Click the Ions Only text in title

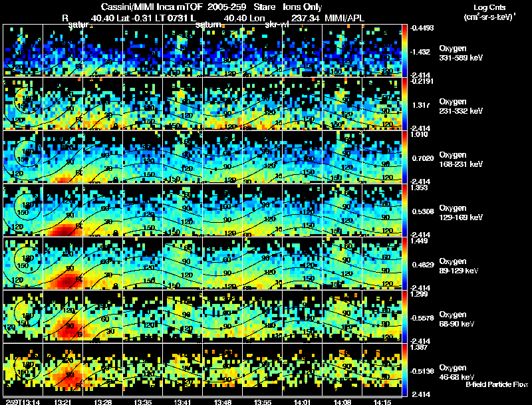pos(303,7)
